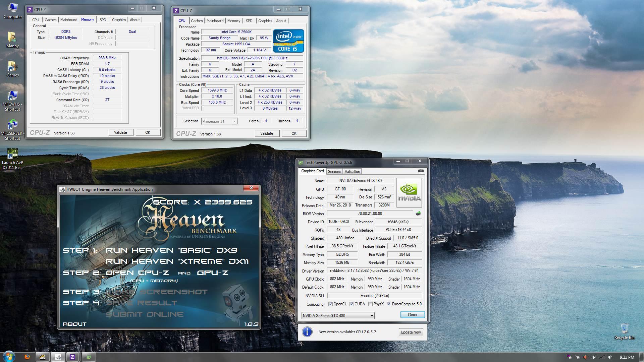644x362 pixels.
Task: Click Update Now for GPU-Z
Action: pos(411,332)
